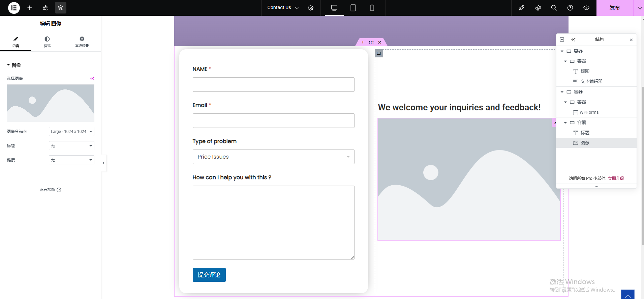Switch to desktop device view

pyautogui.click(x=334, y=8)
